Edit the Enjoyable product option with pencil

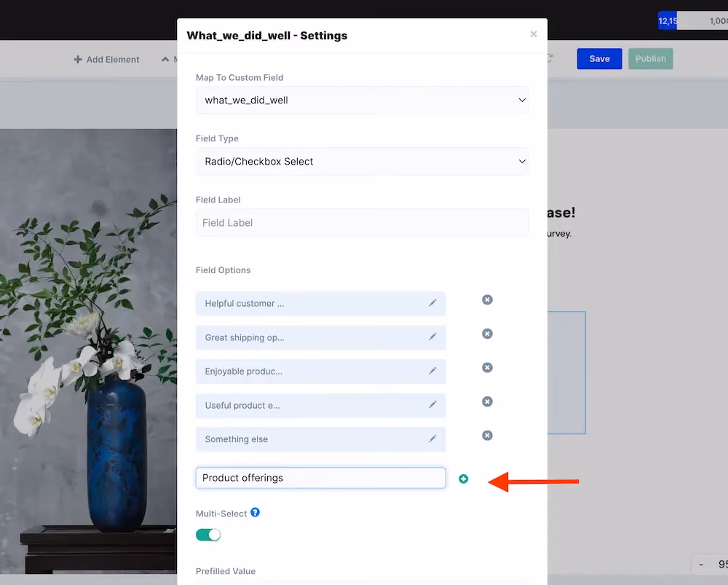coord(432,371)
